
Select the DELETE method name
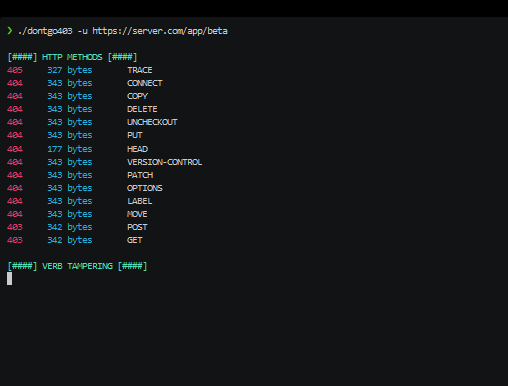pyautogui.click(x=142, y=109)
